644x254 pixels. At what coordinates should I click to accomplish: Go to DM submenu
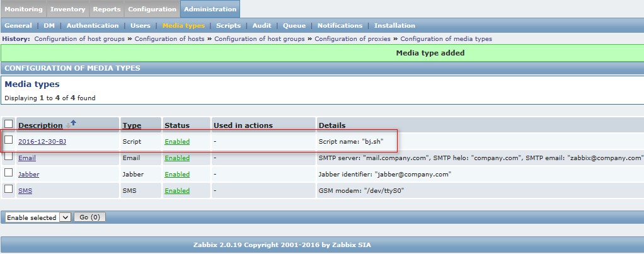click(49, 25)
